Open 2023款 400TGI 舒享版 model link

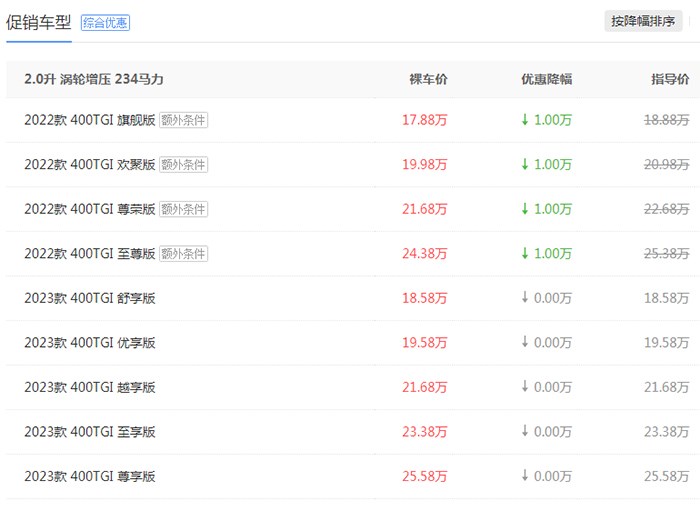coord(90,298)
